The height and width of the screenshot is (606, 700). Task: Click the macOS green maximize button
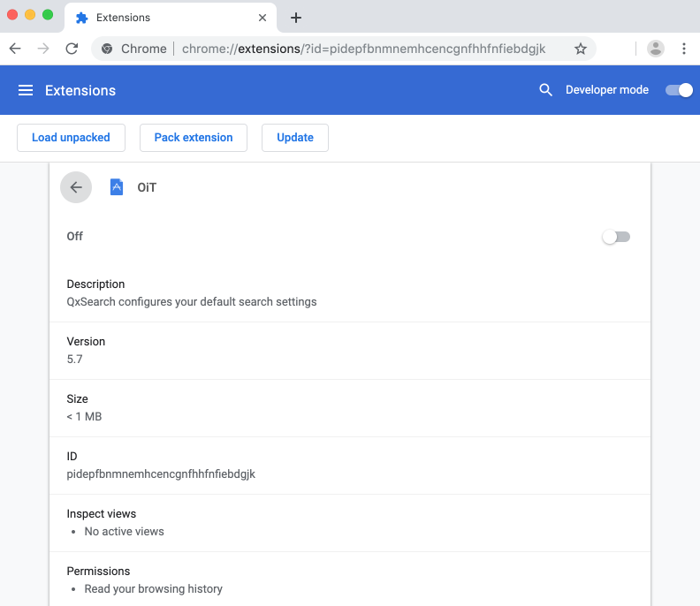coord(48,15)
